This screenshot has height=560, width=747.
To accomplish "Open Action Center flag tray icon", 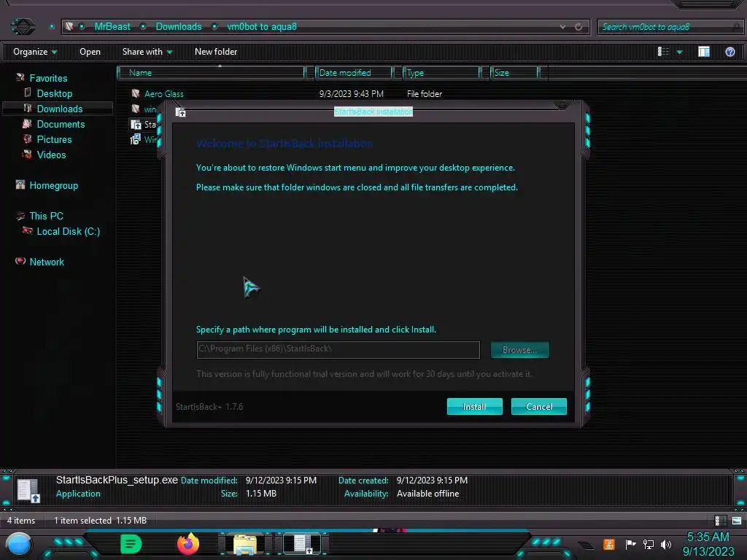I will click(x=630, y=544).
